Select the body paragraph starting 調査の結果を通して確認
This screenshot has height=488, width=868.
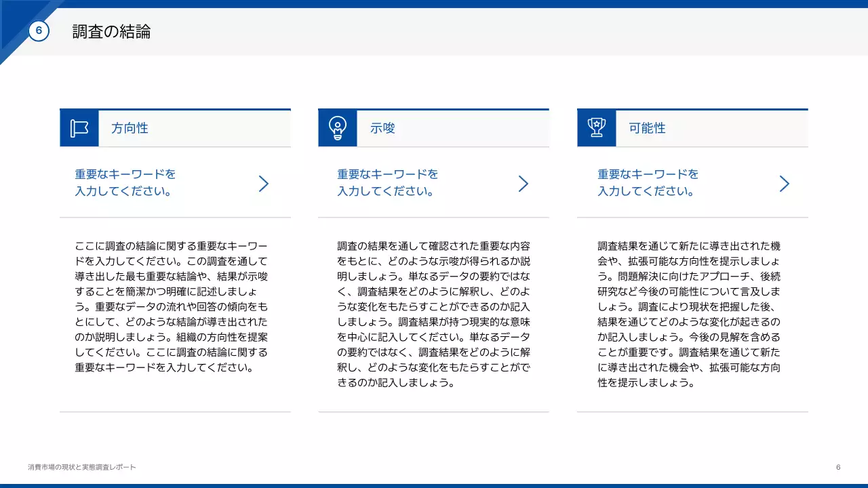pyautogui.click(x=433, y=314)
